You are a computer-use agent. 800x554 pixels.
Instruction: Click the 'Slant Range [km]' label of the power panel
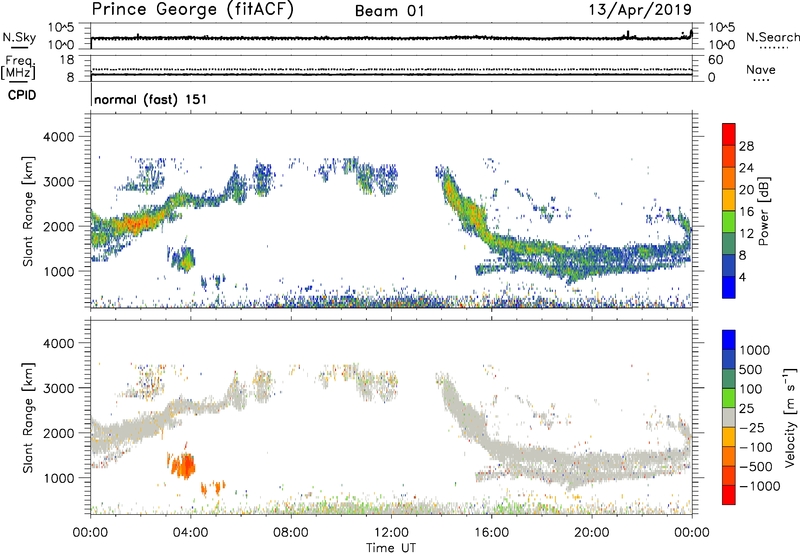tap(28, 211)
